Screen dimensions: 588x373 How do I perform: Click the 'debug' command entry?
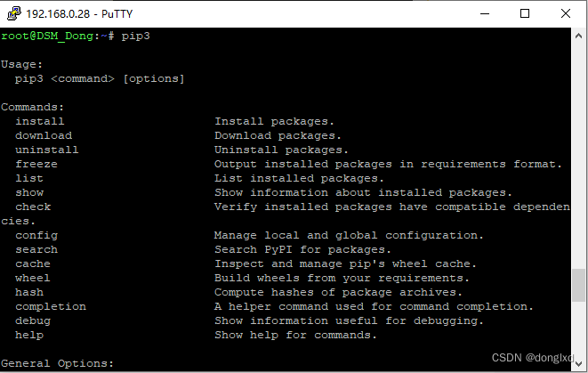coord(33,320)
